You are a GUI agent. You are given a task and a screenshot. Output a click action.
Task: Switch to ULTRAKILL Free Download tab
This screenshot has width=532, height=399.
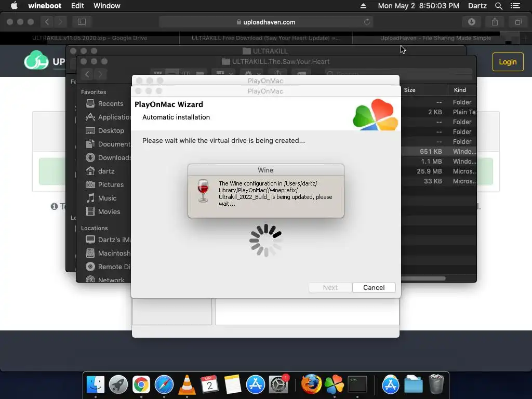(265, 38)
